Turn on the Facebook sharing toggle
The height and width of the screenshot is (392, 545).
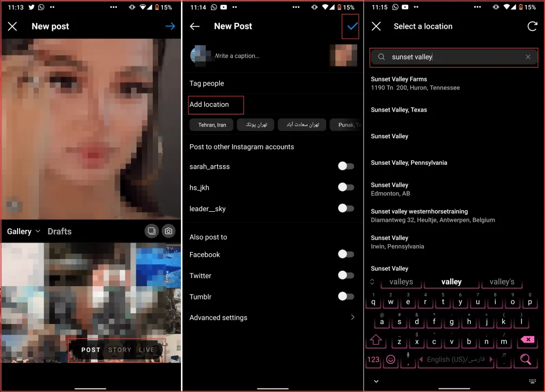point(346,254)
